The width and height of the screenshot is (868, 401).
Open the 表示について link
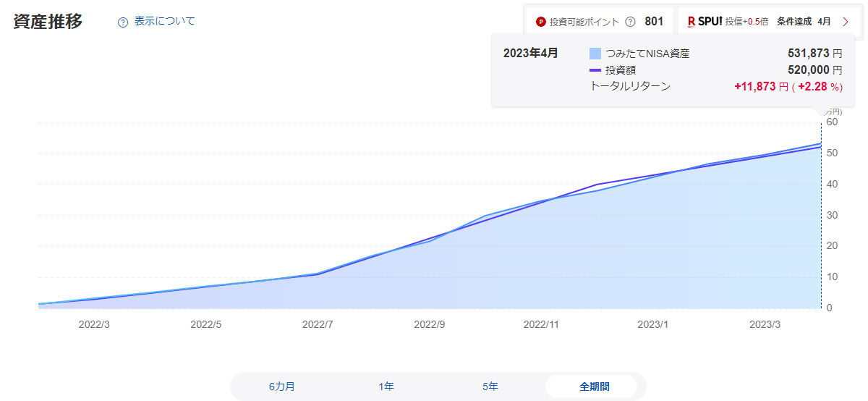(164, 22)
